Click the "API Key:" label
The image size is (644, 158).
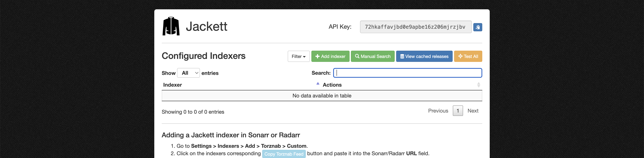click(x=340, y=27)
